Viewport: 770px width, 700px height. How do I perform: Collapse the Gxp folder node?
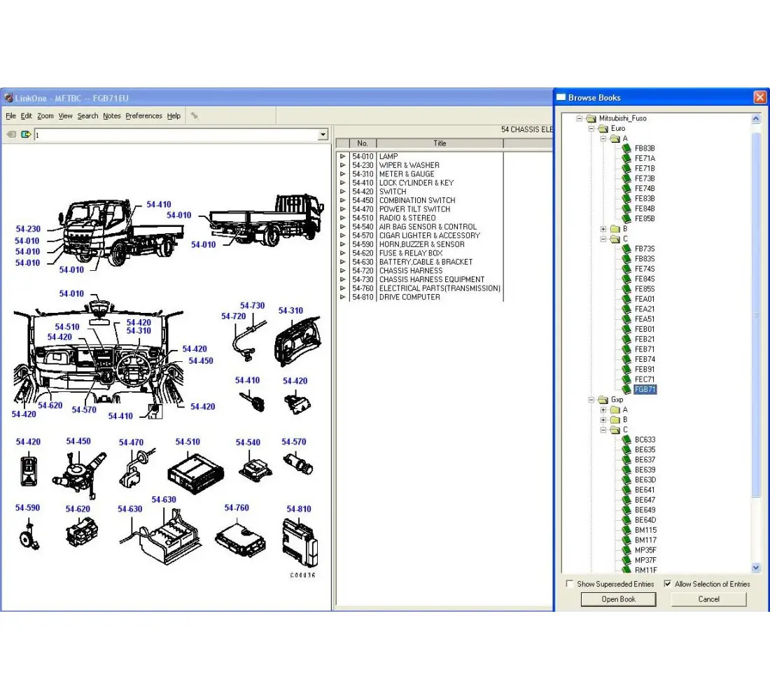[x=591, y=400]
